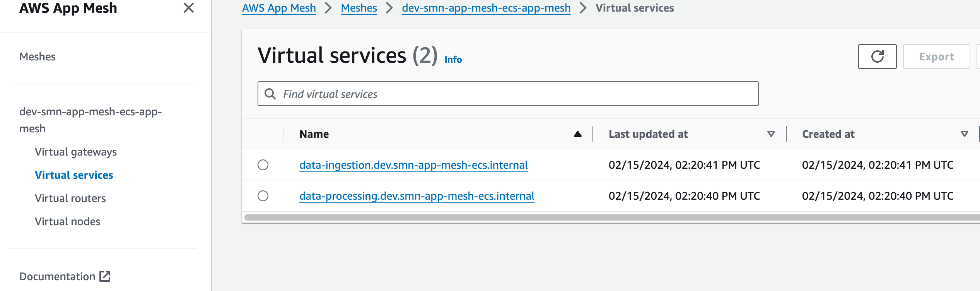Sort by Last updated at arrow
Image resolution: width=980 pixels, height=291 pixels.
771,134
